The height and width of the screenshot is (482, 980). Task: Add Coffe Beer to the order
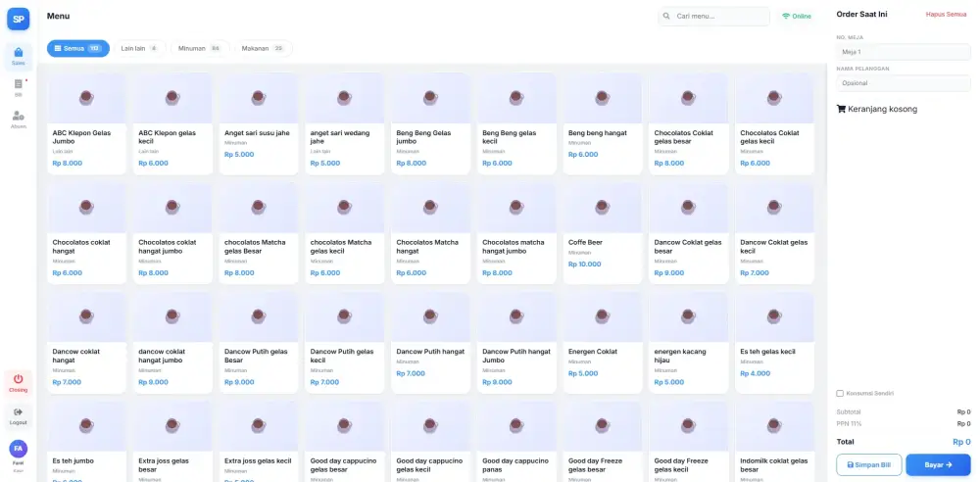coord(603,233)
